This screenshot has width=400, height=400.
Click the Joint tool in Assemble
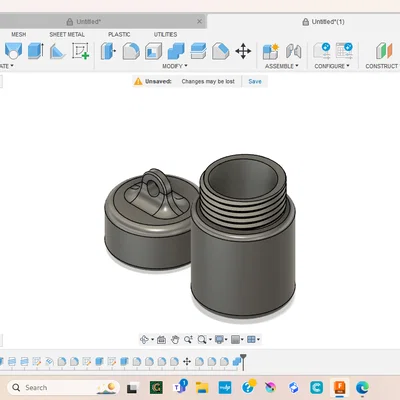(x=294, y=51)
